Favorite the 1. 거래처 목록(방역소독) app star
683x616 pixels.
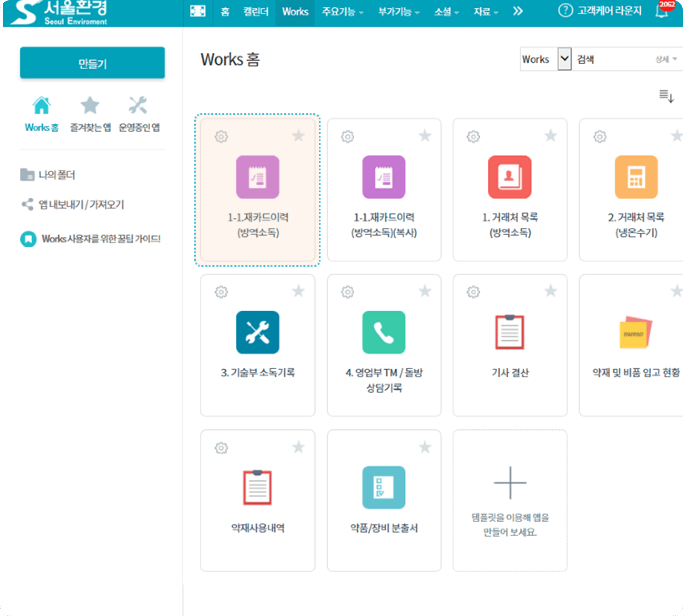[551, 135]
